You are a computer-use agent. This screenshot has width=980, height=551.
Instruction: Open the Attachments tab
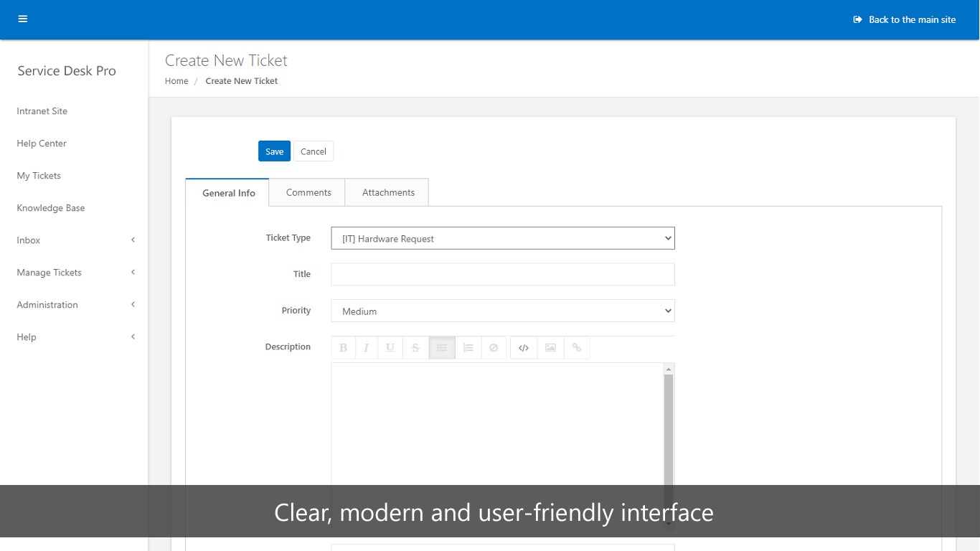tap(388, 192)
